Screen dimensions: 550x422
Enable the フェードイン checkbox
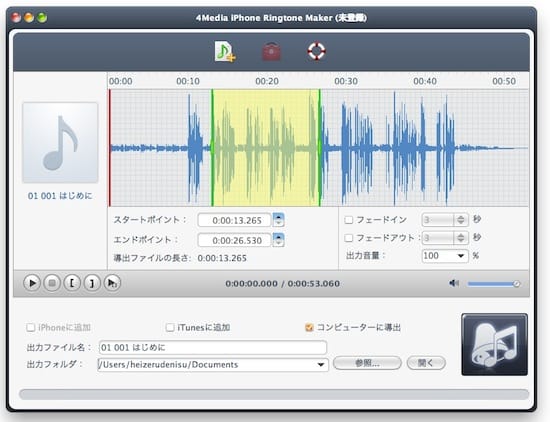pos(349,220)
